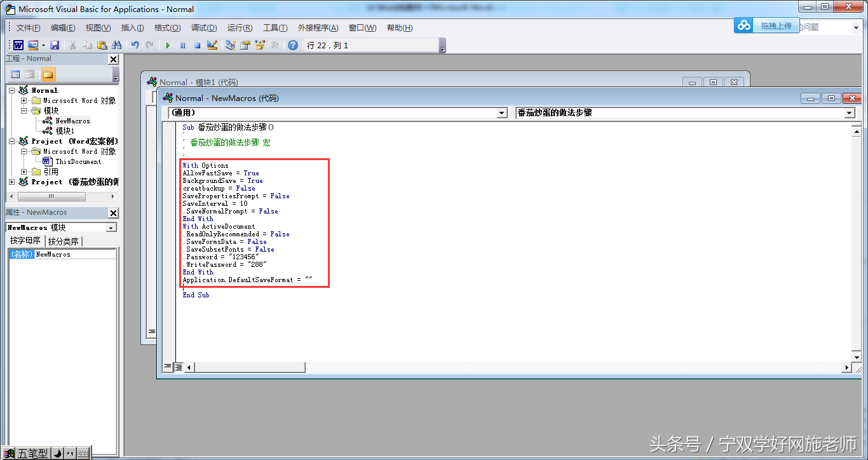
Task: Click the project tree horizontal scrollbar thumb
Action: 51,197
